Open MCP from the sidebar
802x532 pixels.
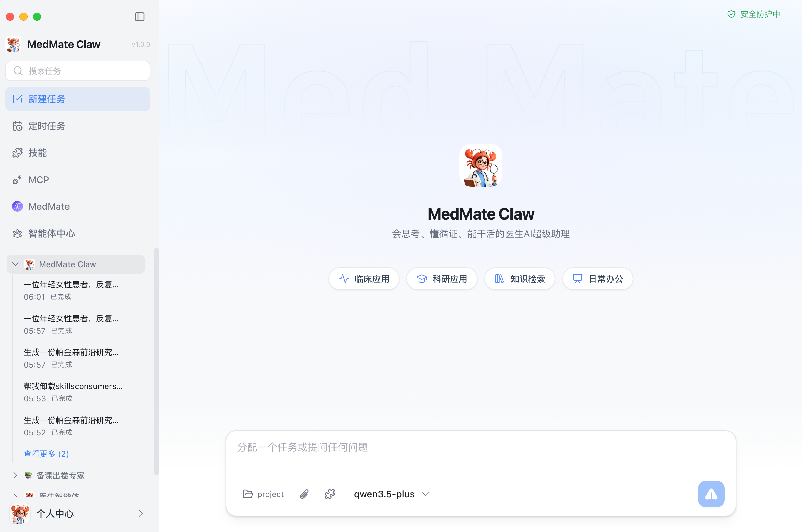(x=38, y=180)
